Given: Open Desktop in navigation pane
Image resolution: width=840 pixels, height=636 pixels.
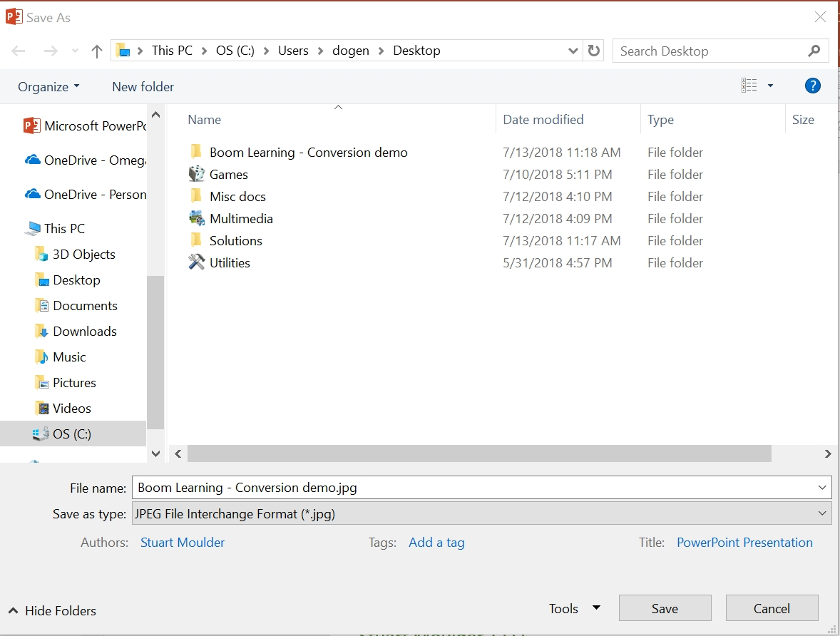Looking at the screenshot, I should point(68,280).
